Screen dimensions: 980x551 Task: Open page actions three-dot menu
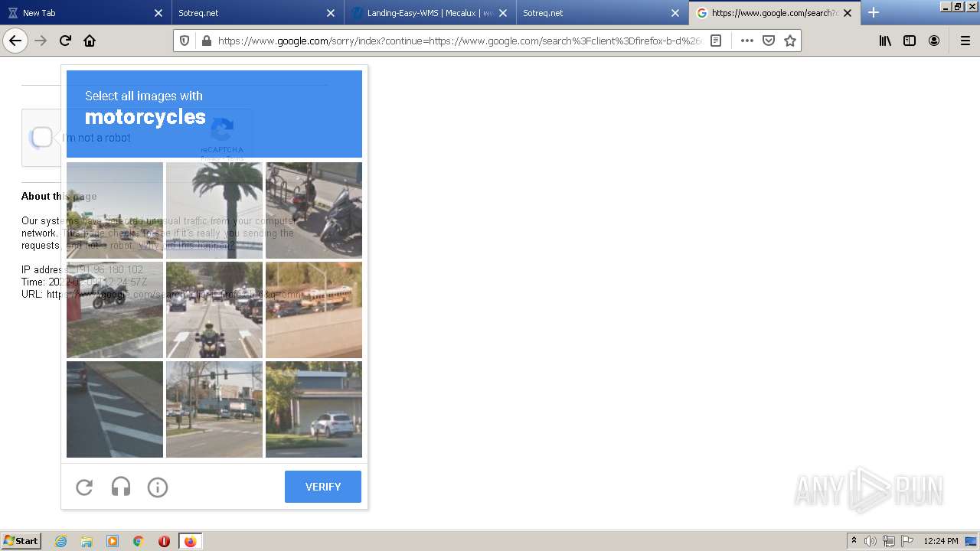coord(746,41)
